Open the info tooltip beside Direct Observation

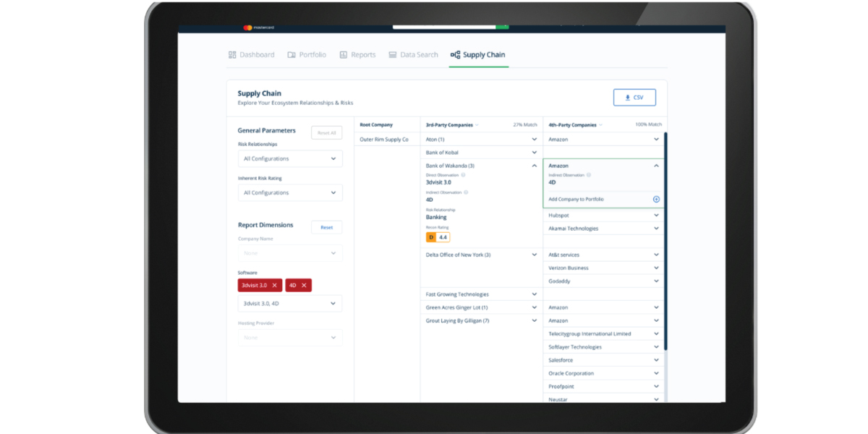tap(464, 174)
